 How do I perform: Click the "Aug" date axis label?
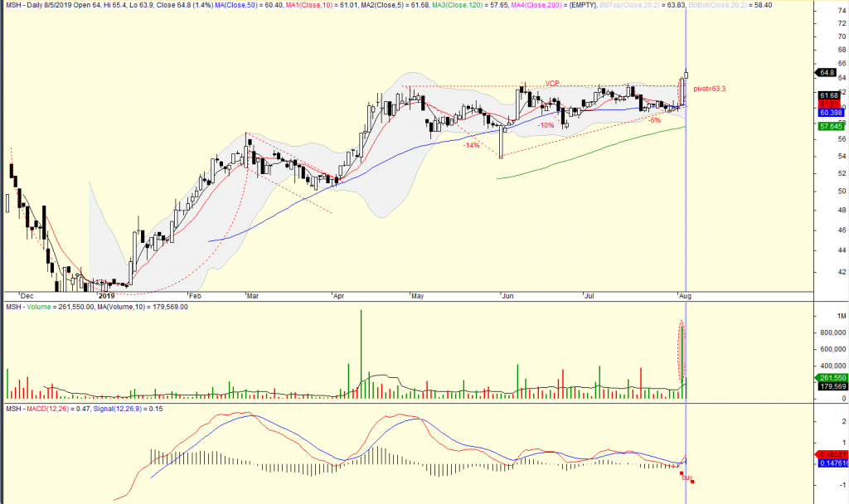685,295
